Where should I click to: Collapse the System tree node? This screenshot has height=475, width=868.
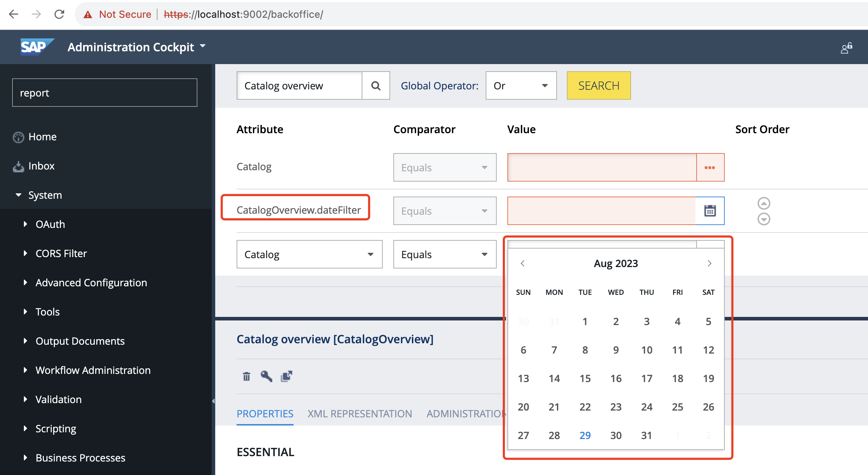point(19,195)
